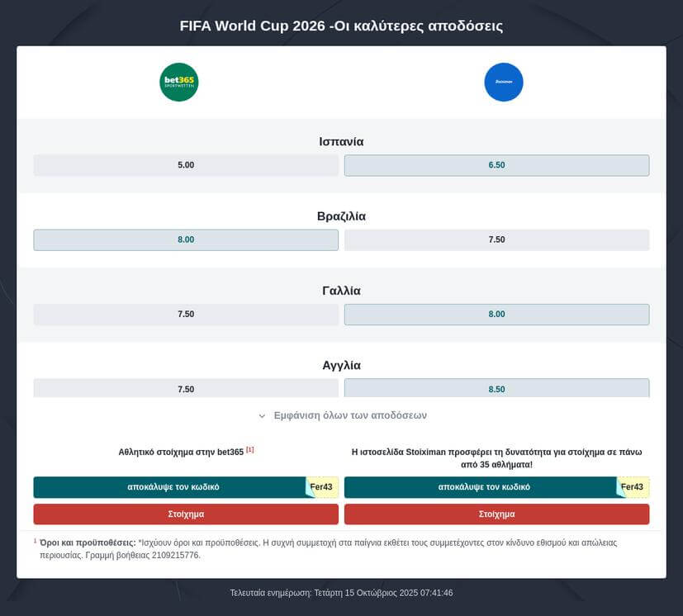
Task: Select Ισπανία odds 5.00 at bet365
Action: (186, 165)
